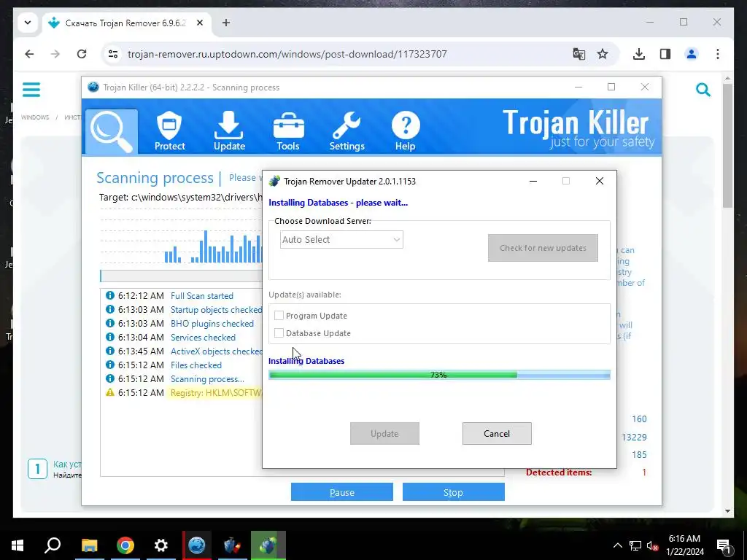Viewport: 747px width, 560px height.
Task: Click the Uptodown search magnifier icon
Action: [x=703, y=89]
